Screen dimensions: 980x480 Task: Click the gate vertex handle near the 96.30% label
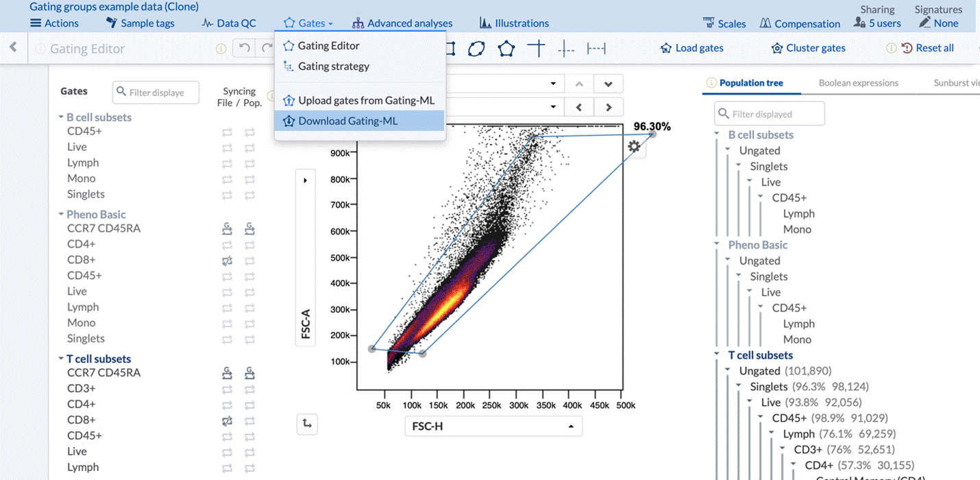(652, 134)
